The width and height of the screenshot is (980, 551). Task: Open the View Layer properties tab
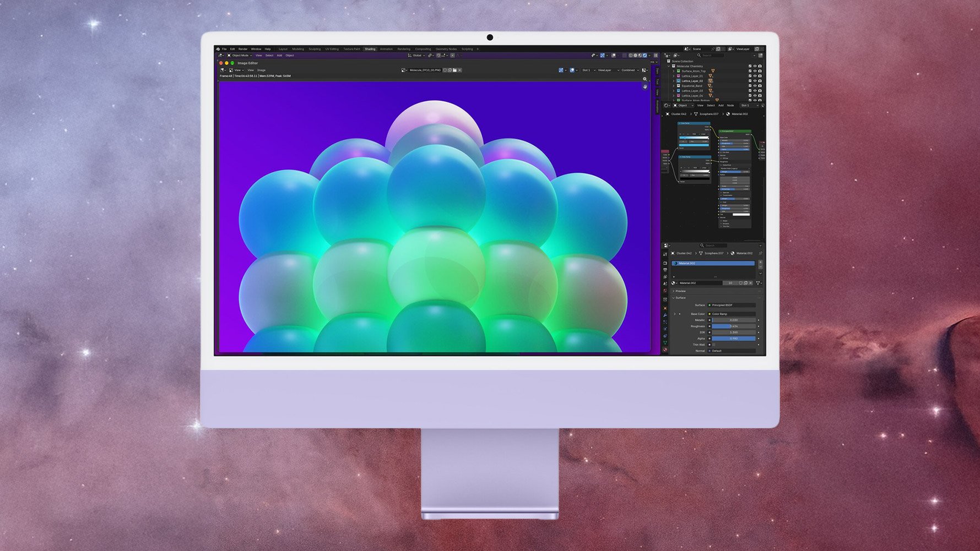tap(665, 277)
